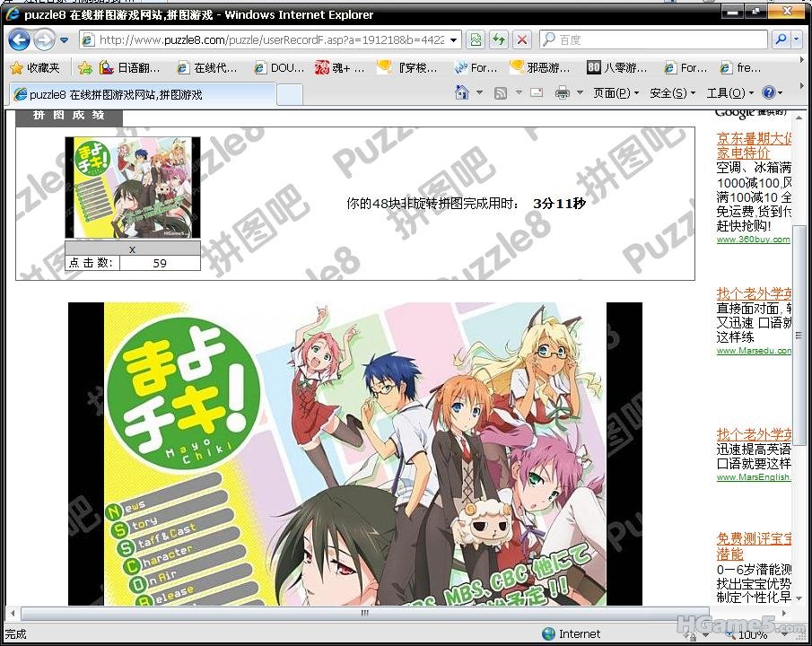Click the RSS feeds icon
The image size is (812, 646).
pos(501,93)
